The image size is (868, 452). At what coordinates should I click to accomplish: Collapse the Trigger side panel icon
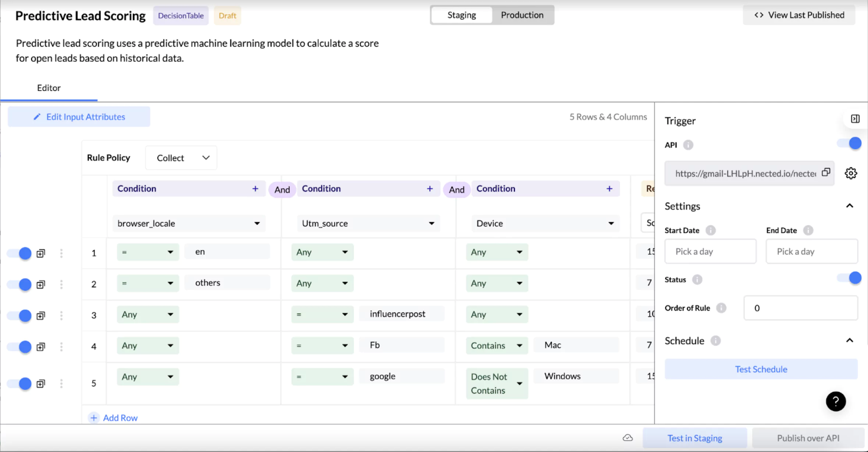pyautogui.click(x=855, y=119)
